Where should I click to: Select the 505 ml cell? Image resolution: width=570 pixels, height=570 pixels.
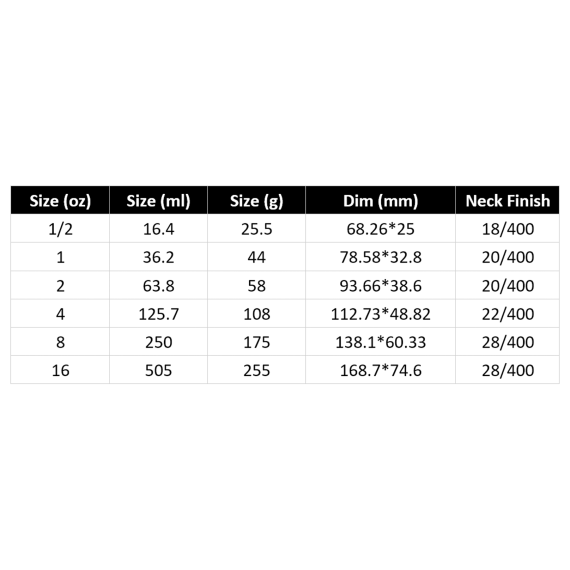click(x=158, y=370)
